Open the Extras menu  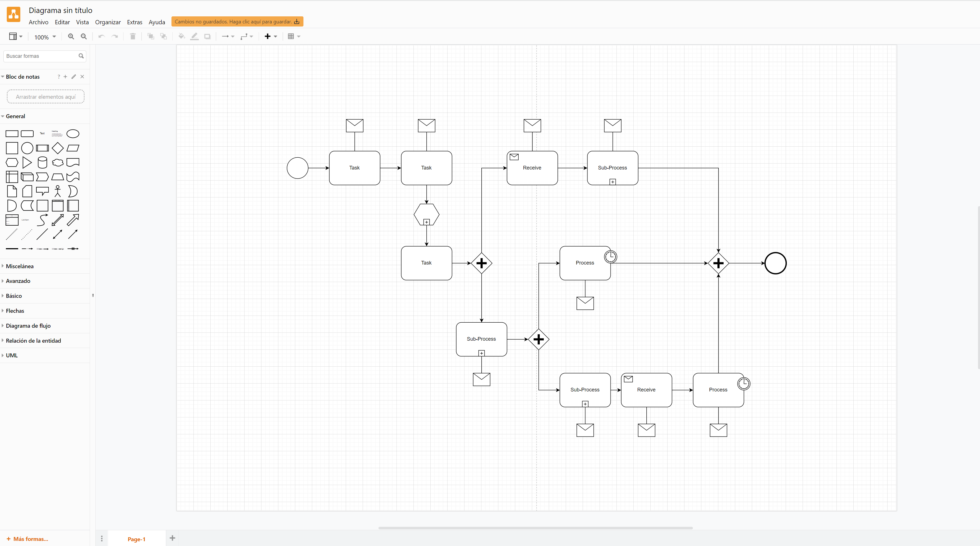pyautogui.click(x=134, y=22)
